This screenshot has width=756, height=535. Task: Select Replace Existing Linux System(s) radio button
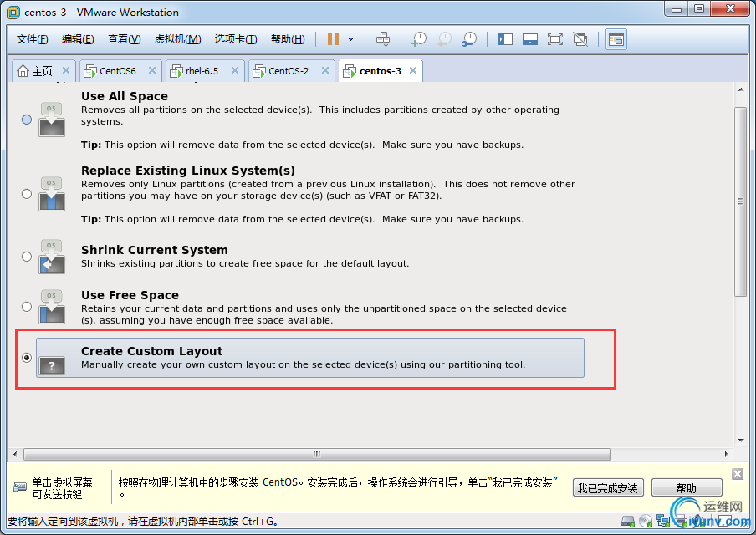[27, 194]
